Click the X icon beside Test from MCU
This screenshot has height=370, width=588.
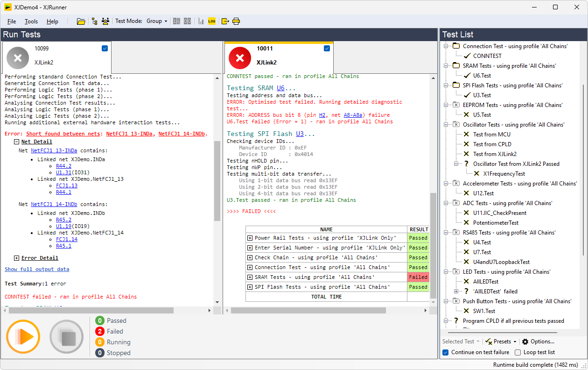point(466,135)
